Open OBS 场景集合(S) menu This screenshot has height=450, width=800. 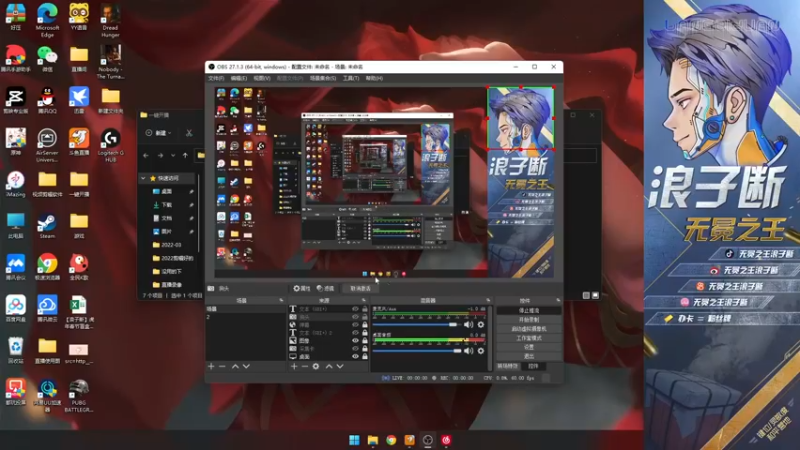point(323,78)
